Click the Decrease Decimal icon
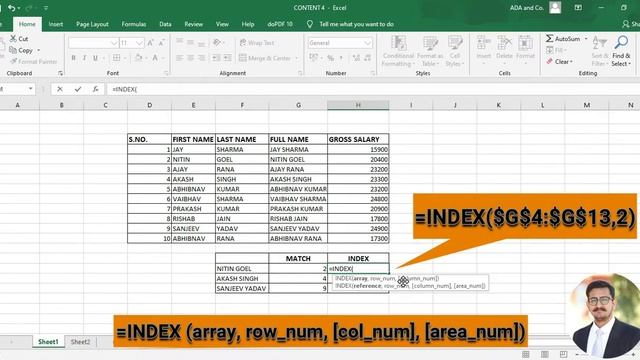The image size is (640, 360). tap(367, 58)
